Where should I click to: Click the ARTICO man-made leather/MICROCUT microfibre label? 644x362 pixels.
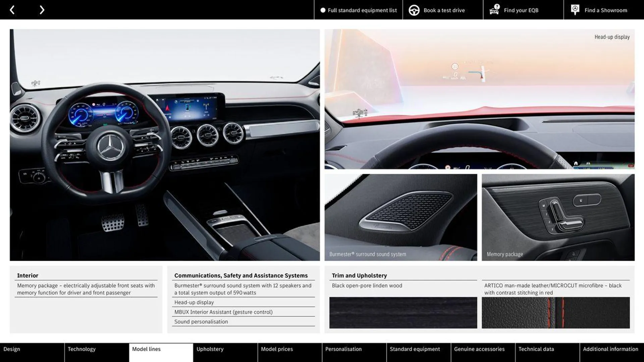pyautogui.click(x=553, y=289)
